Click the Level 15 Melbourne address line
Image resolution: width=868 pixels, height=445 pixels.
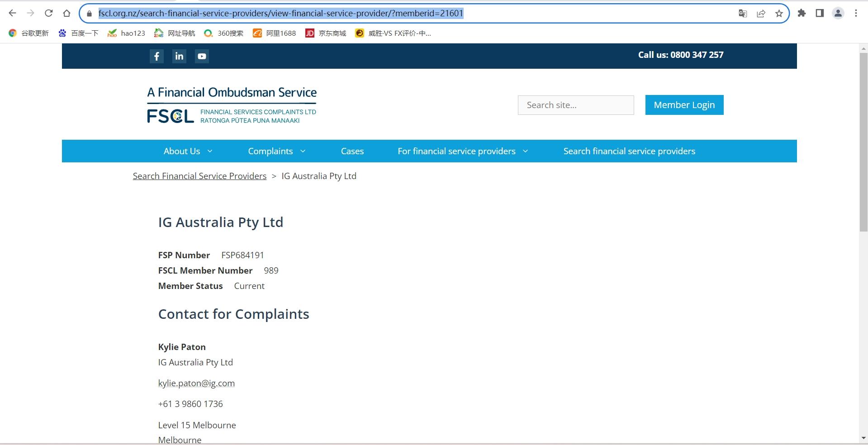point(197,425)
